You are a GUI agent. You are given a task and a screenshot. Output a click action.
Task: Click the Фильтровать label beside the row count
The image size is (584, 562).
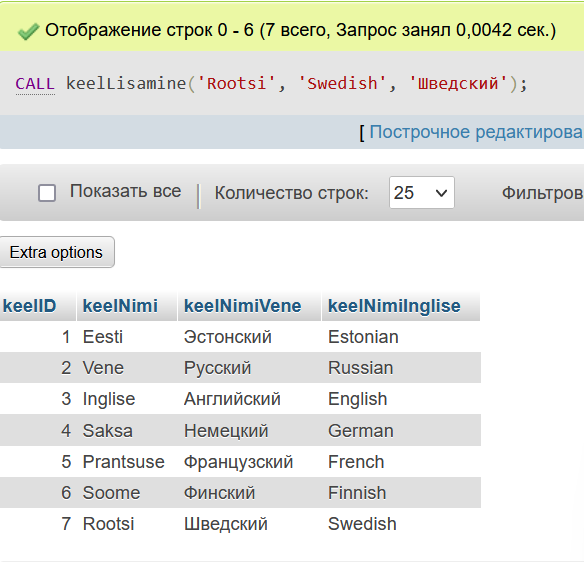pos(543,193)
